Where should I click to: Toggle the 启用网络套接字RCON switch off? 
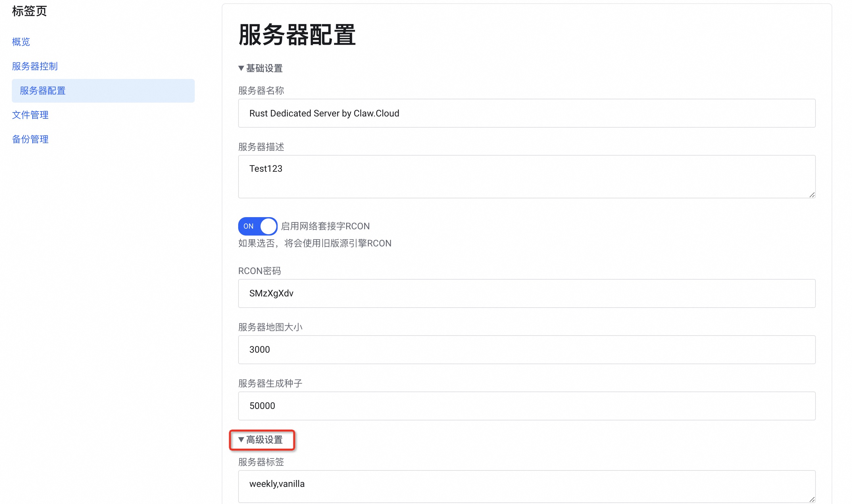coord(257,226)
